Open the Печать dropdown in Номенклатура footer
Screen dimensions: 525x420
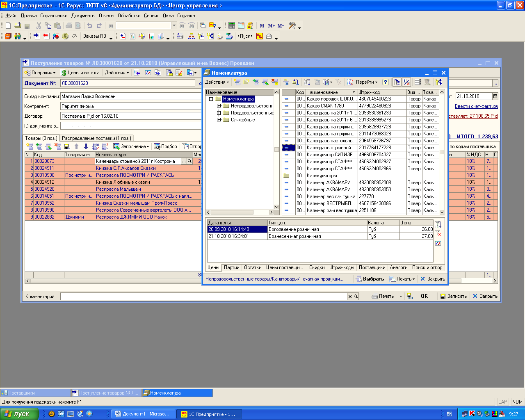coord(403,279)
